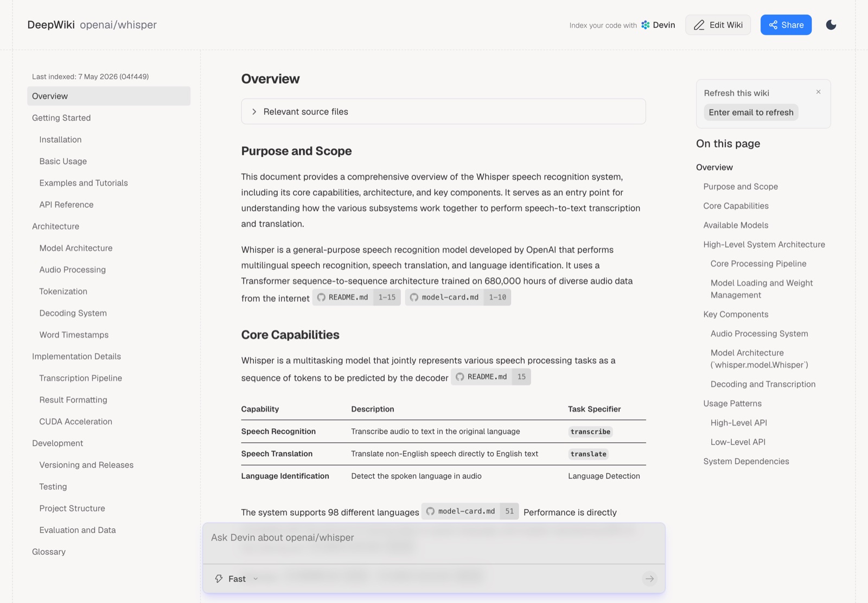868x603 pixels.
Task: Open Glossary page
Action: tap(49, 552)
